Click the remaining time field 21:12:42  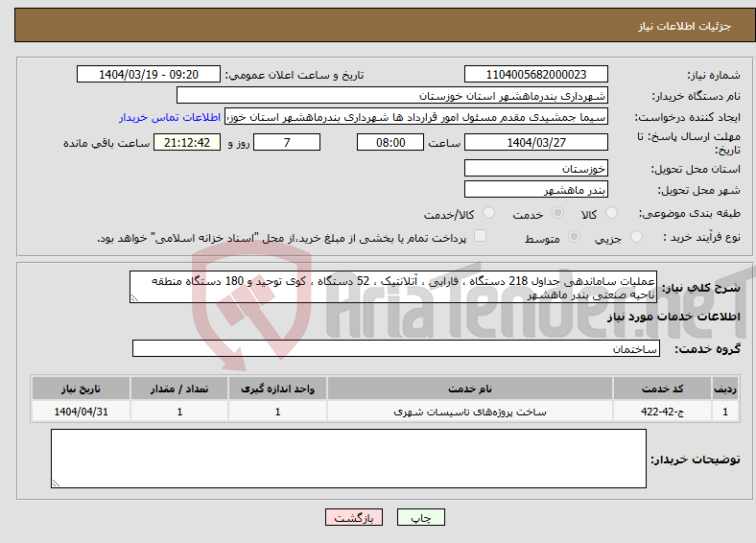[x=187, y=142]
